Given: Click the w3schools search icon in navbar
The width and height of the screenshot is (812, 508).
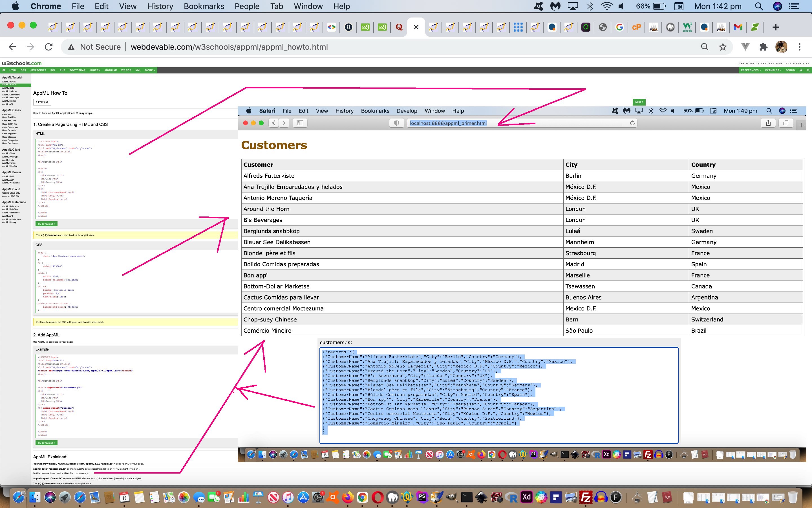Looking at the screenshot, I should pyautogui.click(x=808, y=70).
